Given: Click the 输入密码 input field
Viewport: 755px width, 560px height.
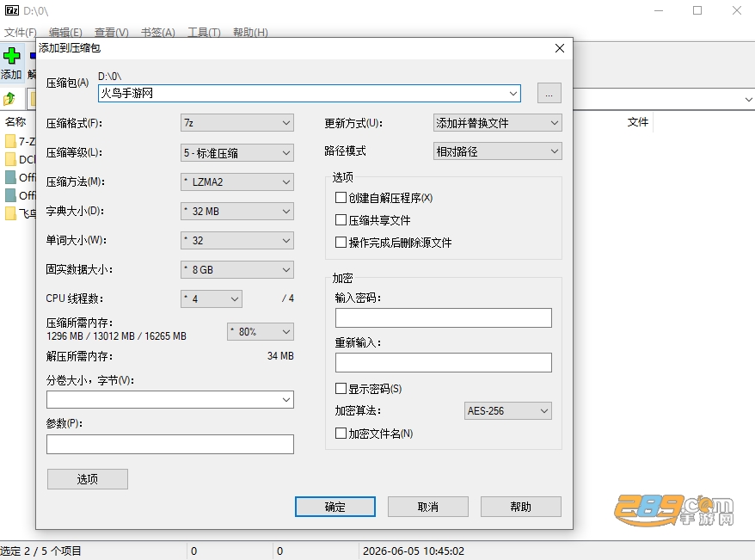Looking at the screenshot, I should point(444,317).
